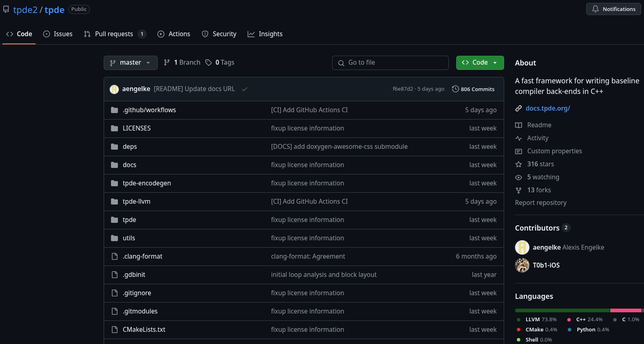Click the C++ 24.4% language entry
The height and width of the screenshot is (344, 644).
click(585, 320)
